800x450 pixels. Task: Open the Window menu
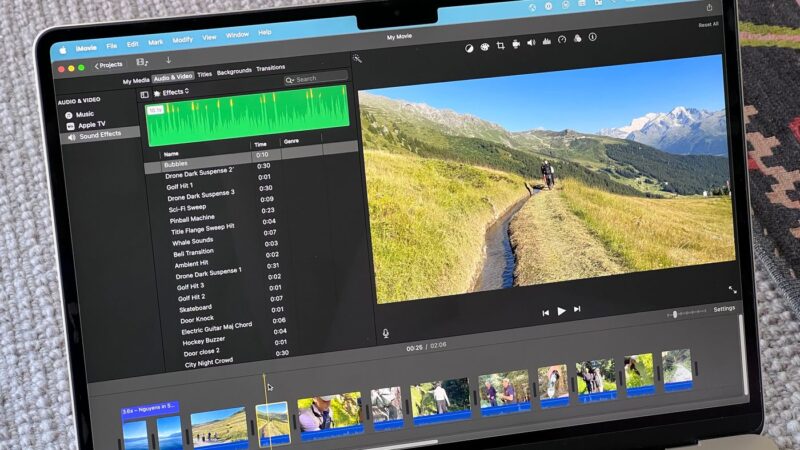click(237, 35)
